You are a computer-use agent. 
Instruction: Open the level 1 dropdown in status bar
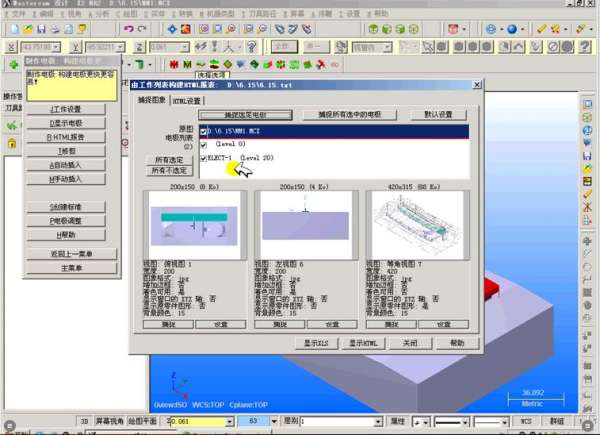pyautogui.click(x=378, y=422)
